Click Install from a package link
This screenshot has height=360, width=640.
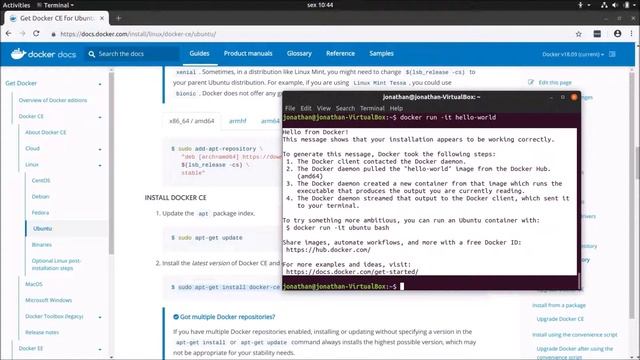pos(559,305)
